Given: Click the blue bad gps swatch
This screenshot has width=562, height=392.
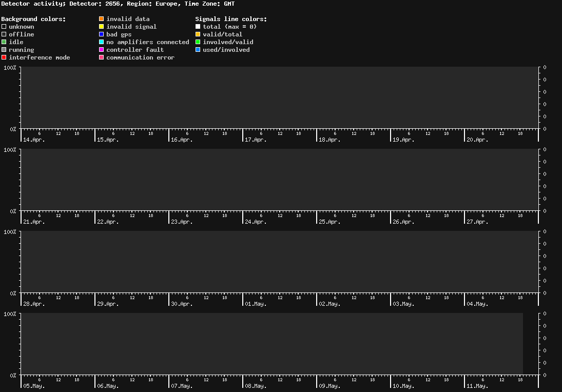Looking at the screenshot, I should (x=102, y=34).
